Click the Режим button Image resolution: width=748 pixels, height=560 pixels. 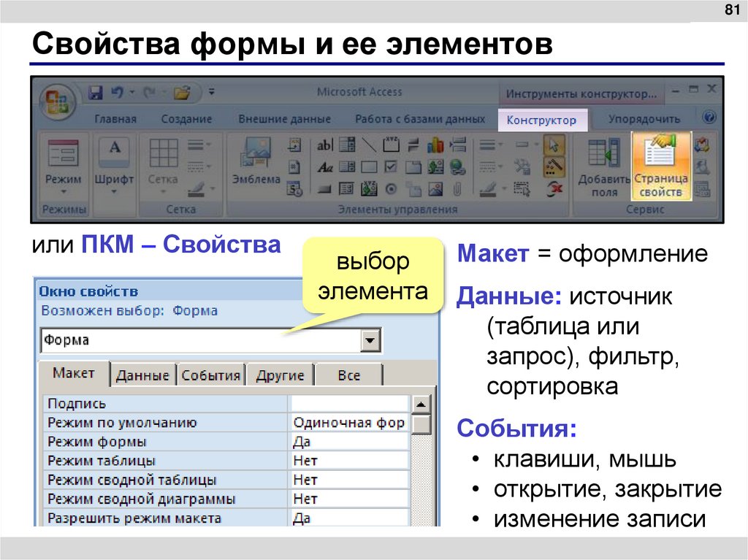click(64, 159)
